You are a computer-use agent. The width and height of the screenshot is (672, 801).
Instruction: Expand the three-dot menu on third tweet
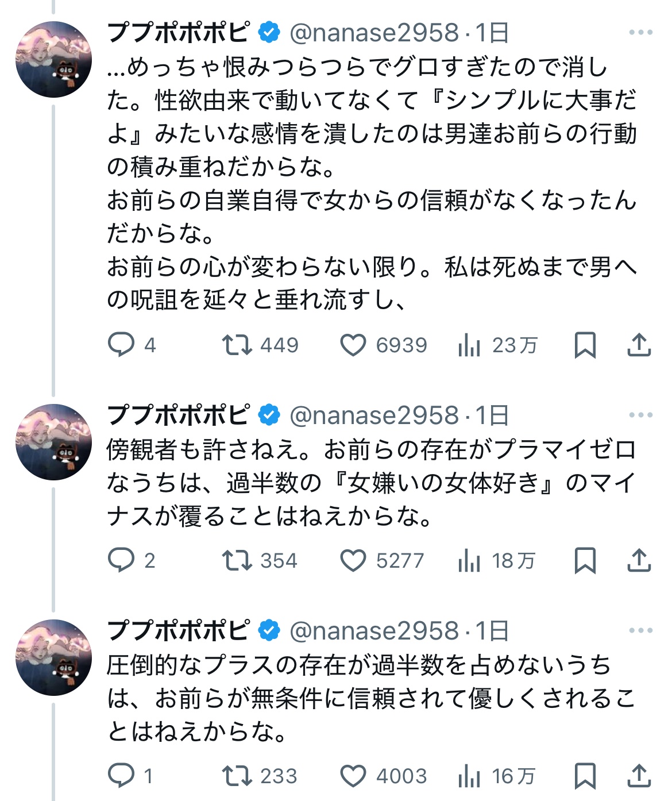[x=640, y=630]
